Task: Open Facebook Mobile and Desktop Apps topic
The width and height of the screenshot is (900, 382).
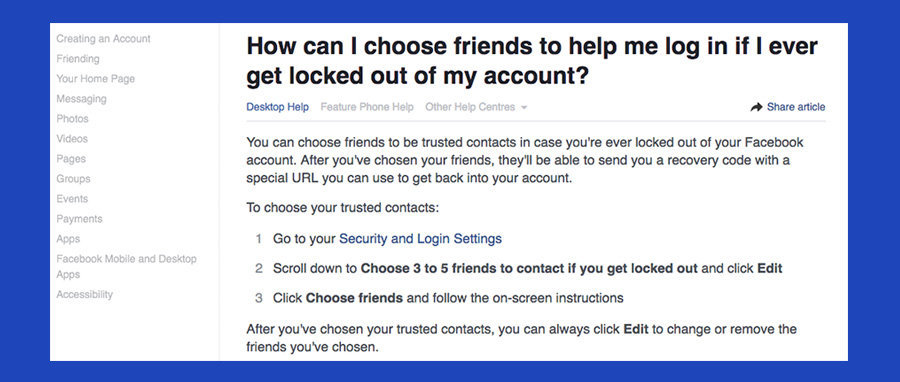Action: (x=126, y=267)
